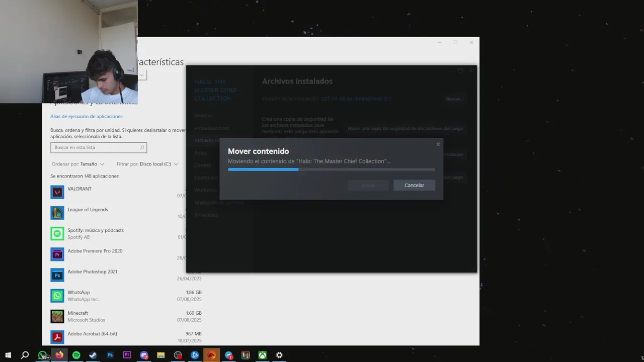The width and height of the screenshot is (644, 362).
Task: Open the Actualizaciones tab in Steam properties
Action: click(x=212, y=128)
